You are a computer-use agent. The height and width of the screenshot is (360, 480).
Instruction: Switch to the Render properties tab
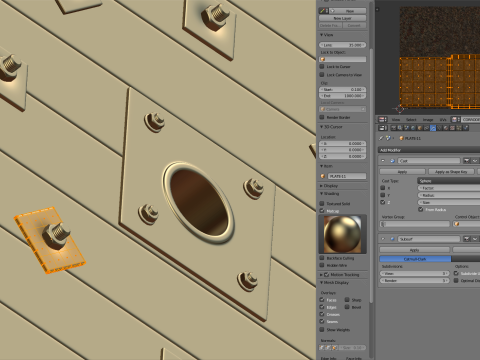[394, 128]
